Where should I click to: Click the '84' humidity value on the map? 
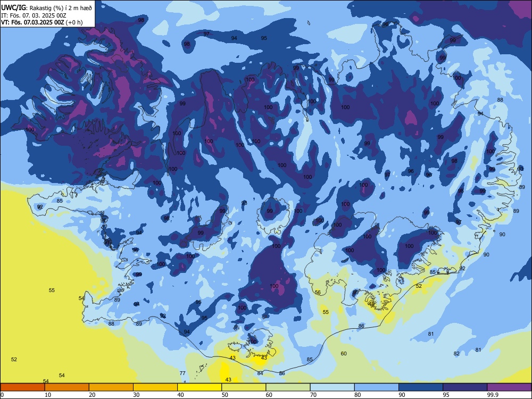click(260, 373)
